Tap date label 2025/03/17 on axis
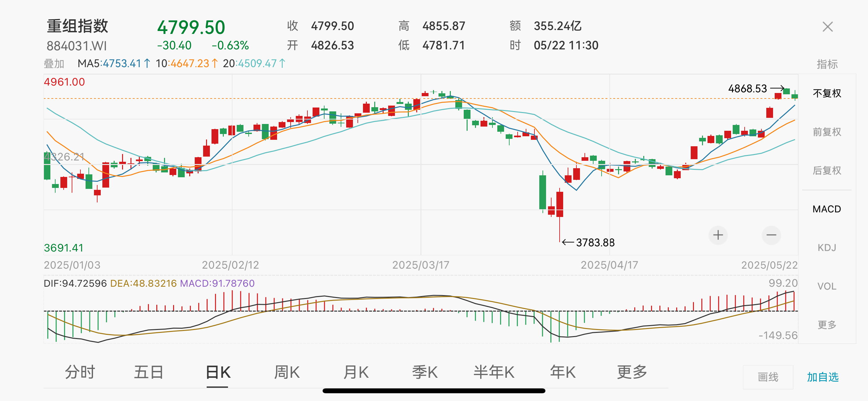This screenshot has height=401, width=868. [421, 265]
